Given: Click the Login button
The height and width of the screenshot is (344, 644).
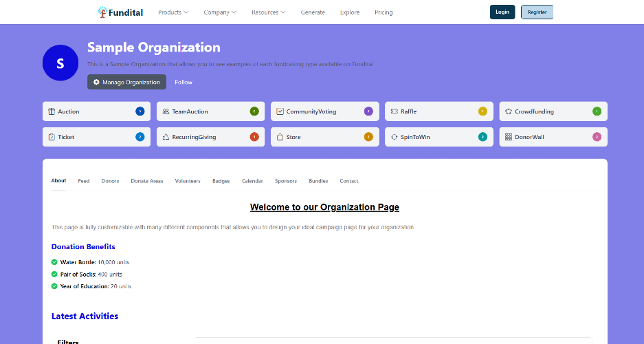Looking at the screenshot, I should coord(502,12).
